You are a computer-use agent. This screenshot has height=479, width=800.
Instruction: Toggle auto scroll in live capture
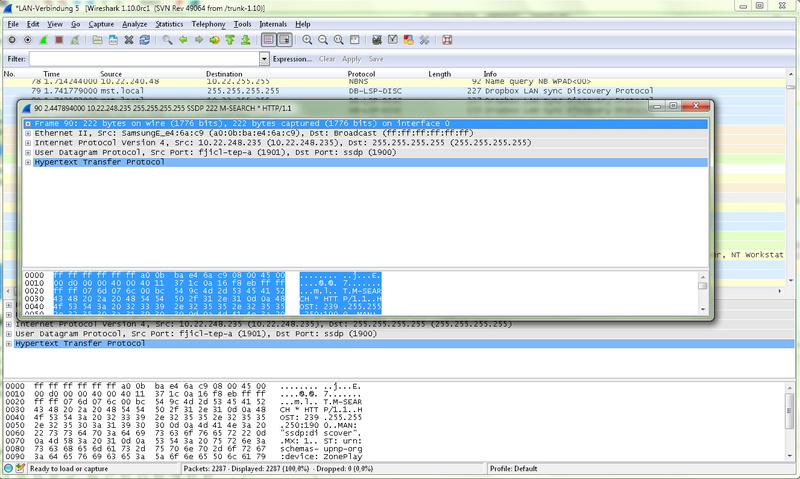pyautogui.click(x=284, y=40)
